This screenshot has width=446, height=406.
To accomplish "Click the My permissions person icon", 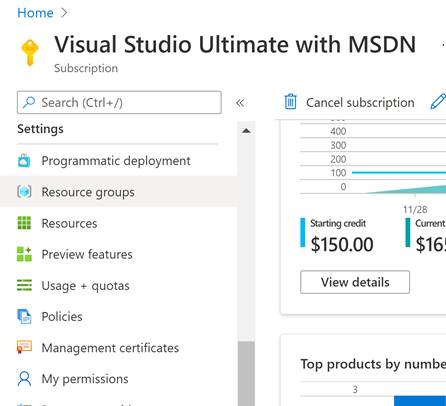I will (x=24, y=379).
